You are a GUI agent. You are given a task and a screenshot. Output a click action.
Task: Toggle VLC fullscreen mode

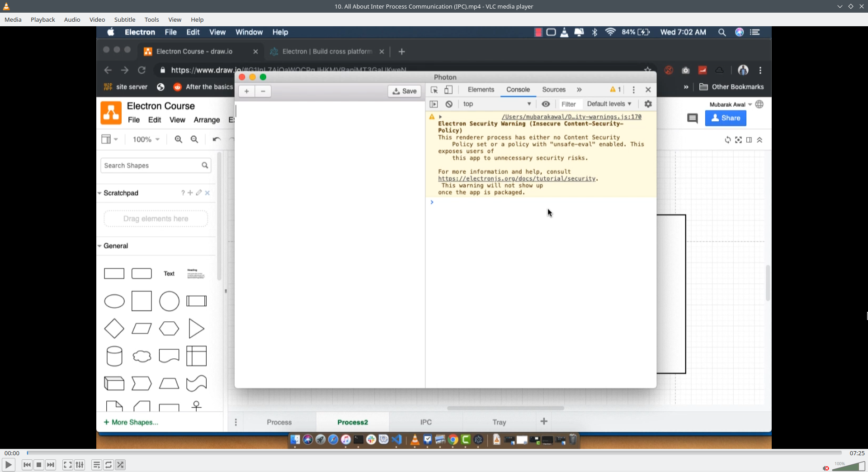pos(68,465)
